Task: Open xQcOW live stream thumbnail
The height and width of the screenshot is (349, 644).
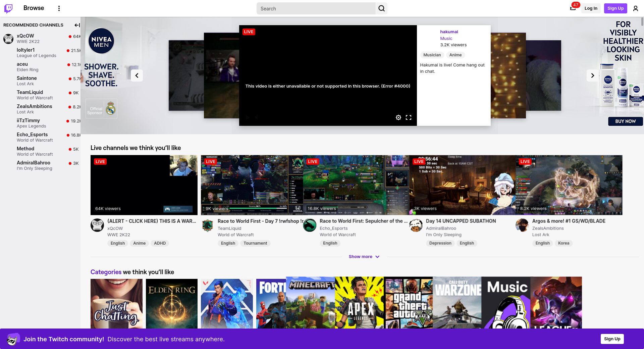Action: tap(144, 185)
